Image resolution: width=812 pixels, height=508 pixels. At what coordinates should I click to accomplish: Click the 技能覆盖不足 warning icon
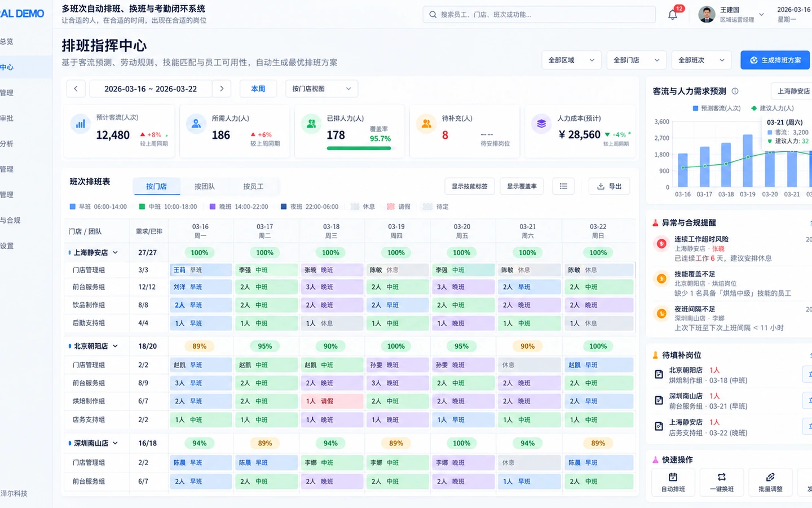coord(661,278)
